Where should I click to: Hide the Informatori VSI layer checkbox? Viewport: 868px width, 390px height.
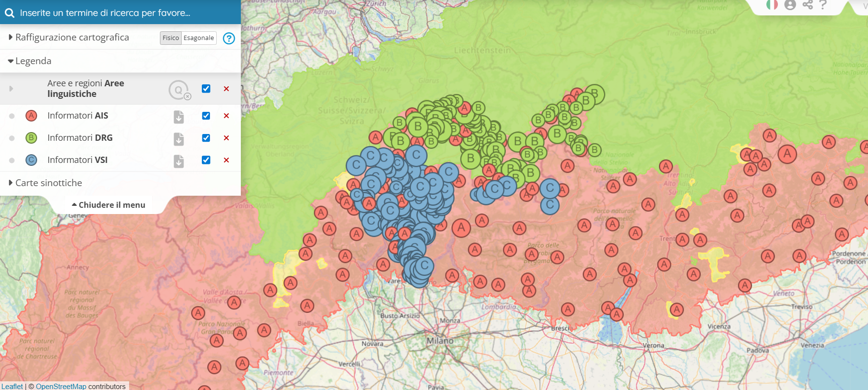(206, 160)
